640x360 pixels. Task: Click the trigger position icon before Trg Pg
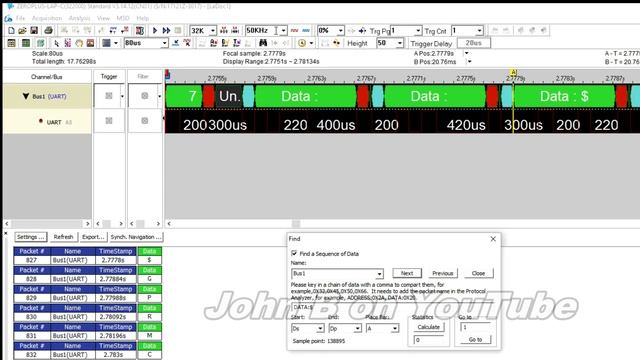click(x=362, y=31)
